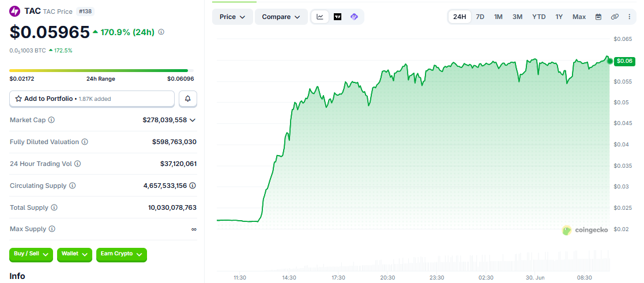Viewport: 644px width, 283px height.
Task: Click Add to Portfolio button
Action: coord(92,99)
